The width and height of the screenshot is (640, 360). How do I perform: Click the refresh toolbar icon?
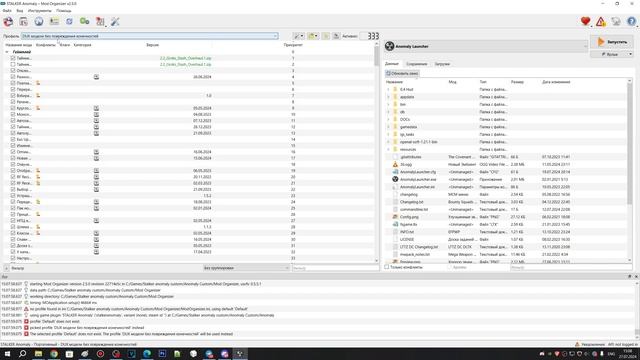coord(69,22)
